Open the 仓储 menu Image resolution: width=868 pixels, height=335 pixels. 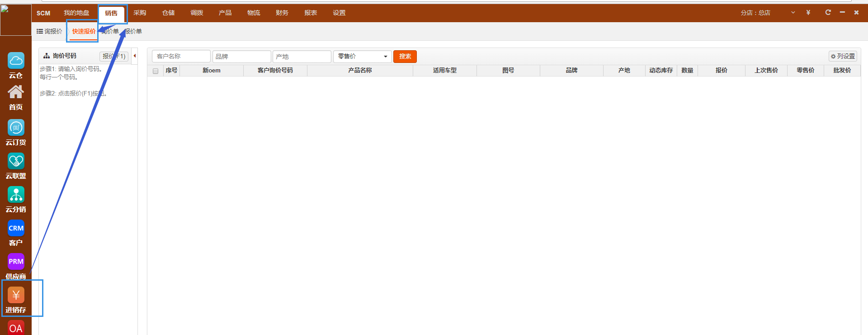pyautogui.click(x=168, y=13)
